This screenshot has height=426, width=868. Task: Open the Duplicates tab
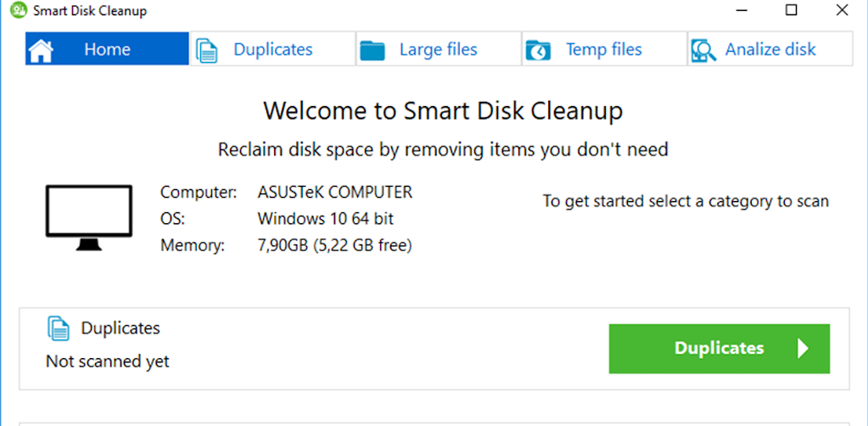pos(272,49)
